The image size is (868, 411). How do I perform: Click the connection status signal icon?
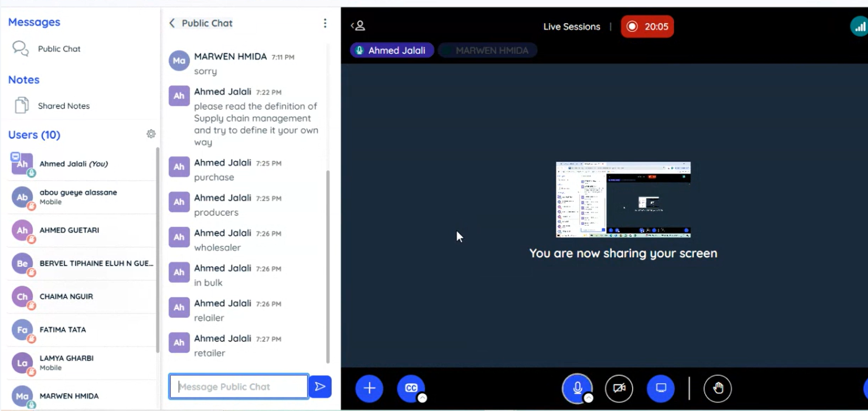coord(859,27)
